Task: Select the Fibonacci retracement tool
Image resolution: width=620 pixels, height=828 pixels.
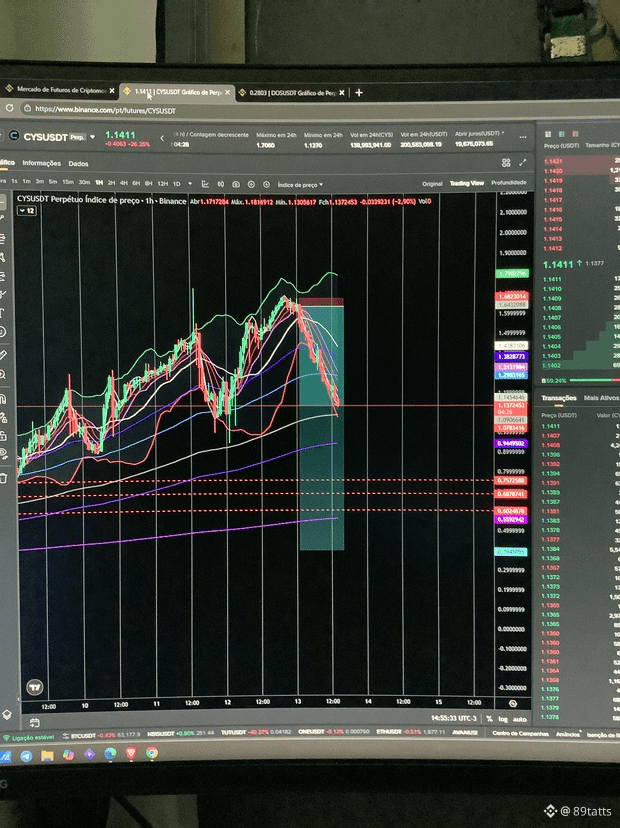Action: coord(2,239)
